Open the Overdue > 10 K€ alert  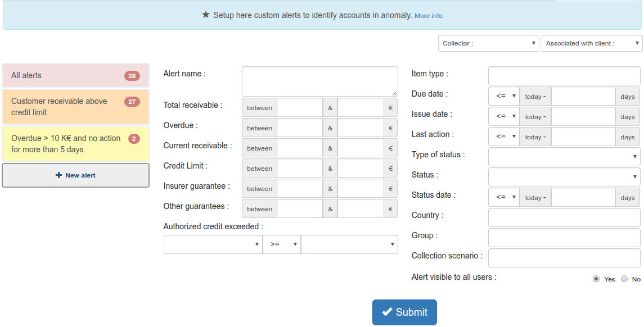coord(65,144)
